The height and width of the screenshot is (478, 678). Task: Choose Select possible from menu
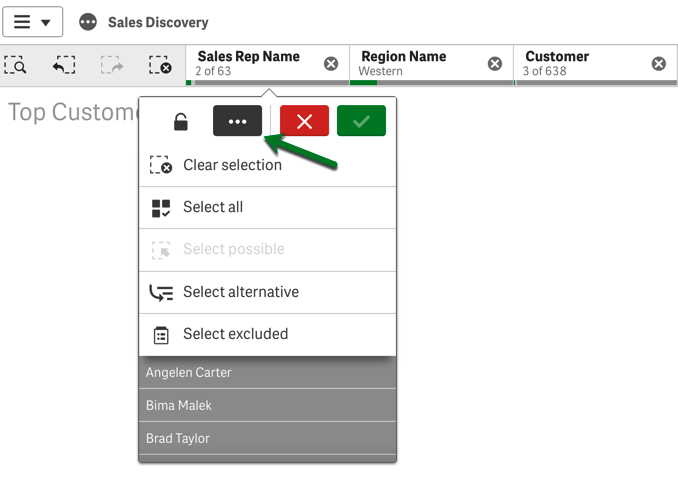click(x=267, y=250)
